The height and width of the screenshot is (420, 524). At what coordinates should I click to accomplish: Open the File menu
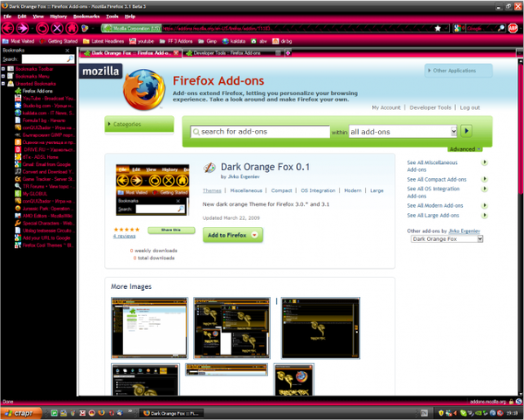click(x=7, y=17)
